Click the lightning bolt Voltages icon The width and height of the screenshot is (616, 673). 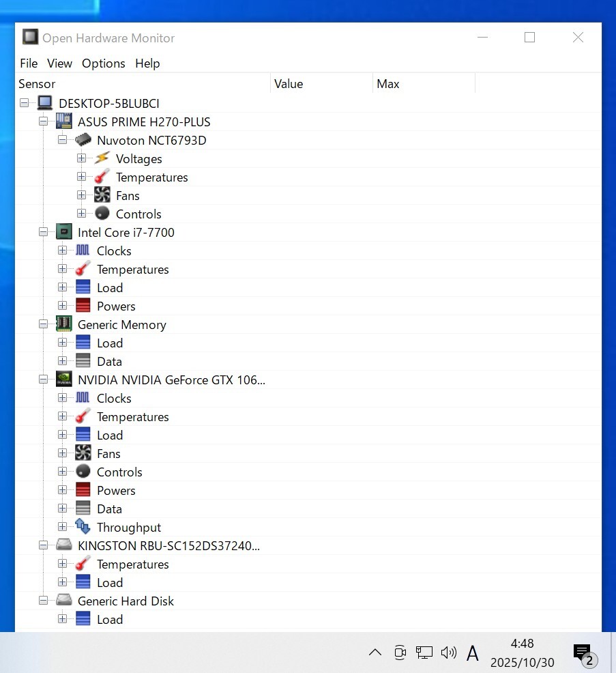(102, 158)
